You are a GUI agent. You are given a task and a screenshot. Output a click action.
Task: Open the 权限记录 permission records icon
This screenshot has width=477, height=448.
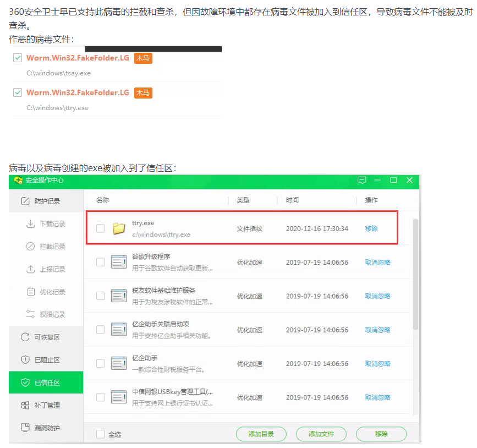tap(30, 314)
